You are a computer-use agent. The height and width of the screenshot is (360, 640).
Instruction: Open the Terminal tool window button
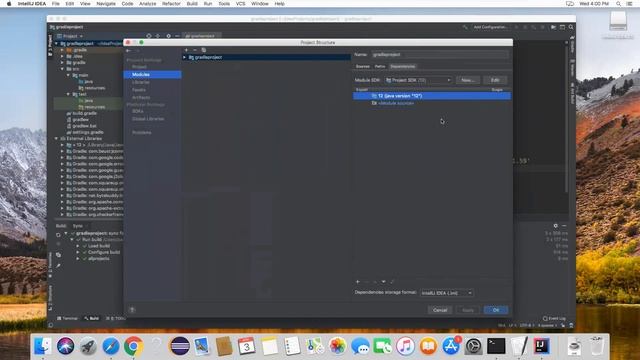[x=67, y=318]
